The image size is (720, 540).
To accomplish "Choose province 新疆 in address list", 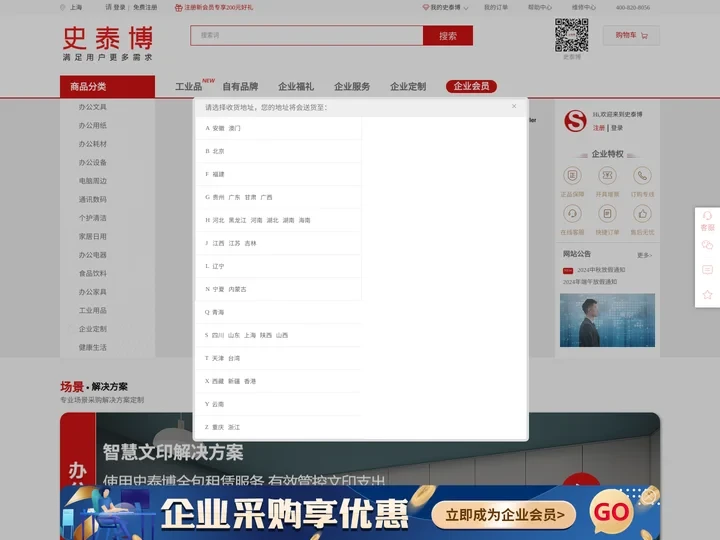I will 234,381.
